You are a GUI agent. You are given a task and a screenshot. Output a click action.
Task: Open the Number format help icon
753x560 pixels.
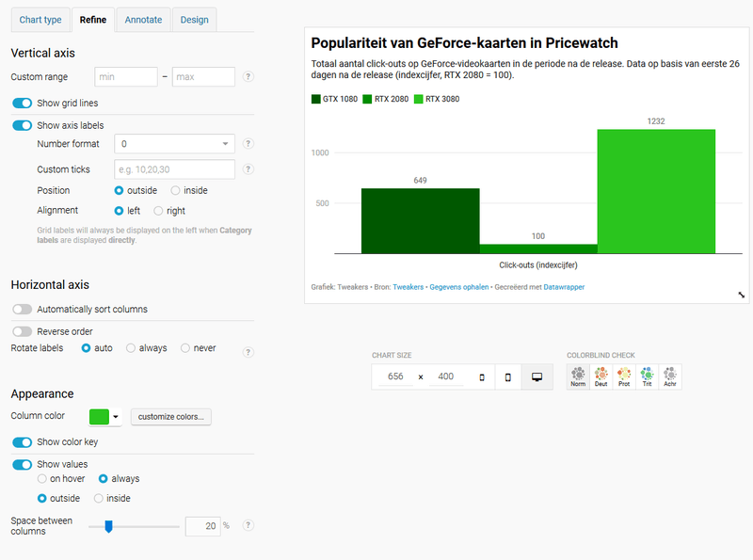pyautogui.click(x=248, y=144)
